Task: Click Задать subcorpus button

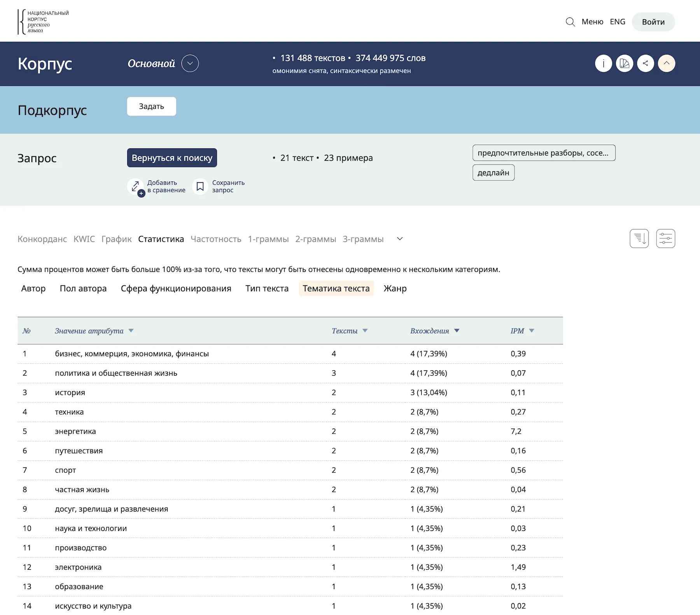Action: pos(151,106)
